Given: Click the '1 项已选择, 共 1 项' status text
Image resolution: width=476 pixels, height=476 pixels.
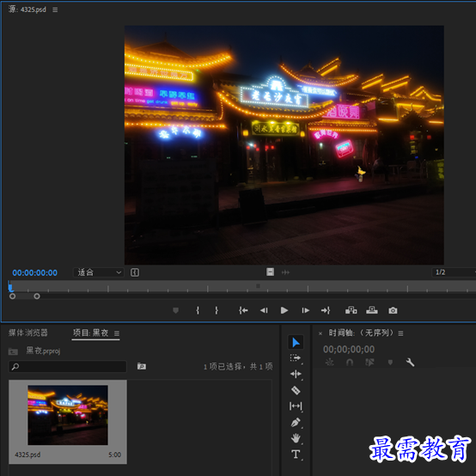Looking at the screenshot, I should pos(238,366).
